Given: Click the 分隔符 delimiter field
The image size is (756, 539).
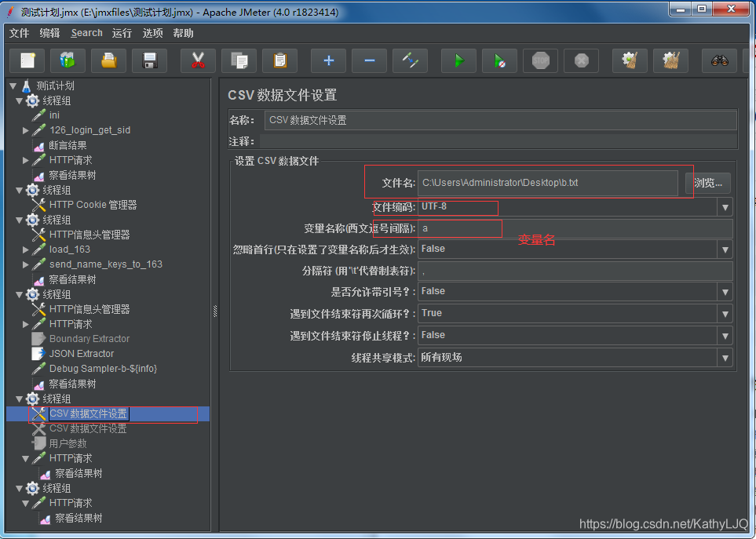Looking at the screenshot, I should point(575,271).
